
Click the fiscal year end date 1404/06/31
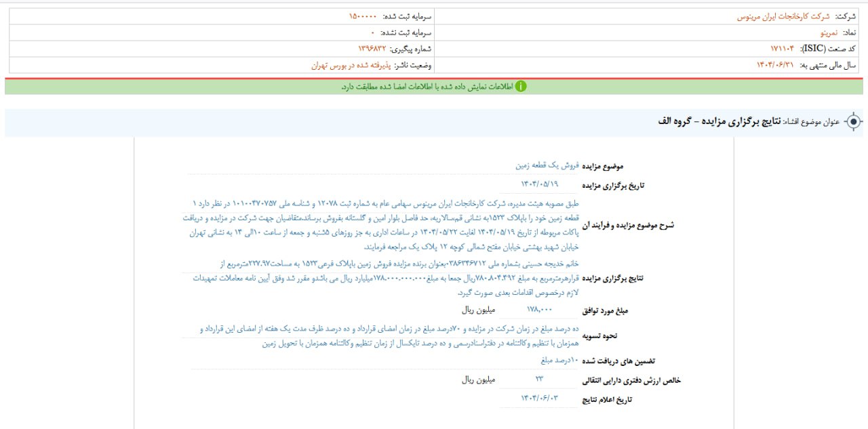point(778,66)
